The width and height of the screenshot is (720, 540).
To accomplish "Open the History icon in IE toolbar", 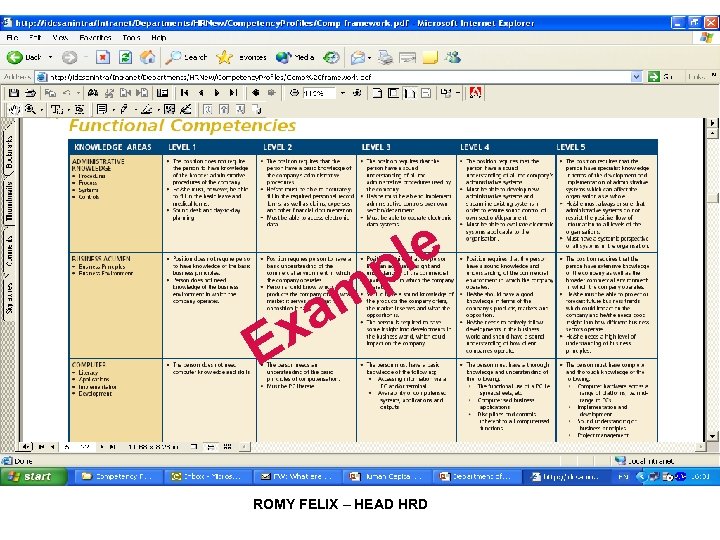I will tap(331, 57).
